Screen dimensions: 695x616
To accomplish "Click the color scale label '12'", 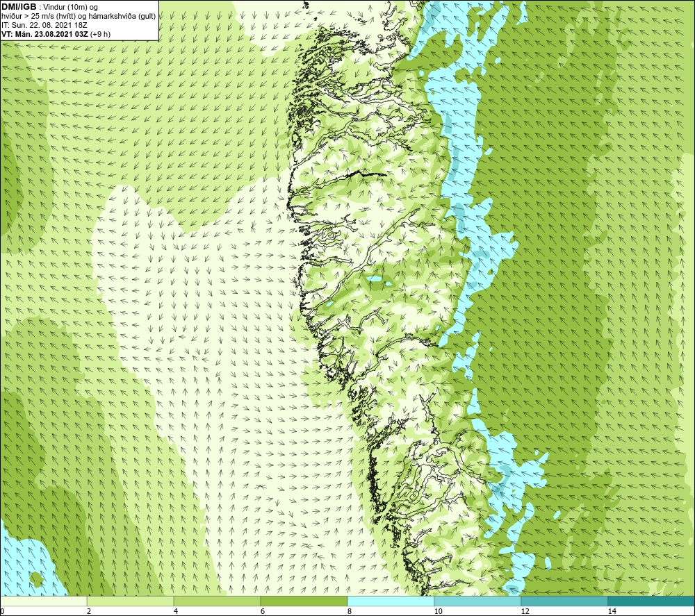I will (525, 611).
